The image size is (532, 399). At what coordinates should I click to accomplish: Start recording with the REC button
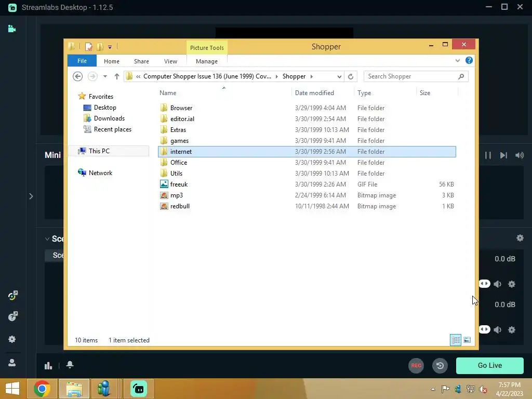416,365
